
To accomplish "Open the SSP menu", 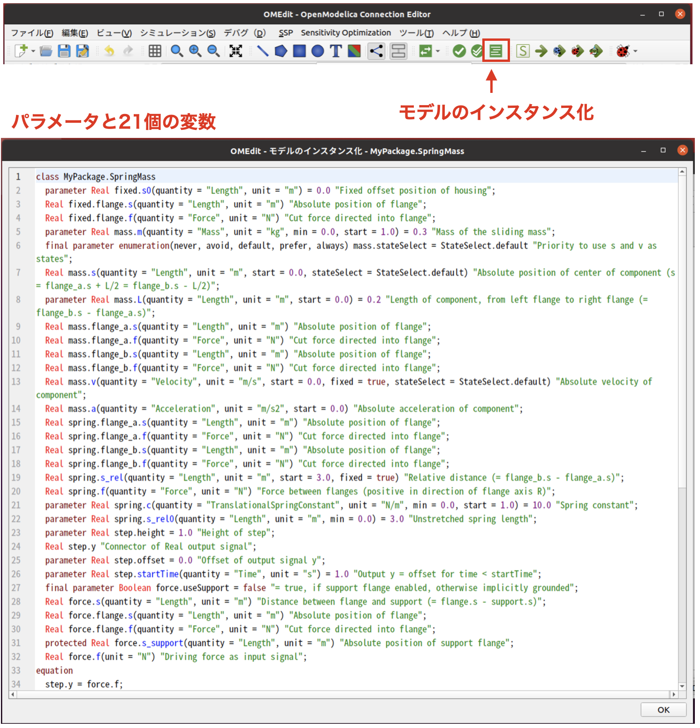I will click(286, 33).
